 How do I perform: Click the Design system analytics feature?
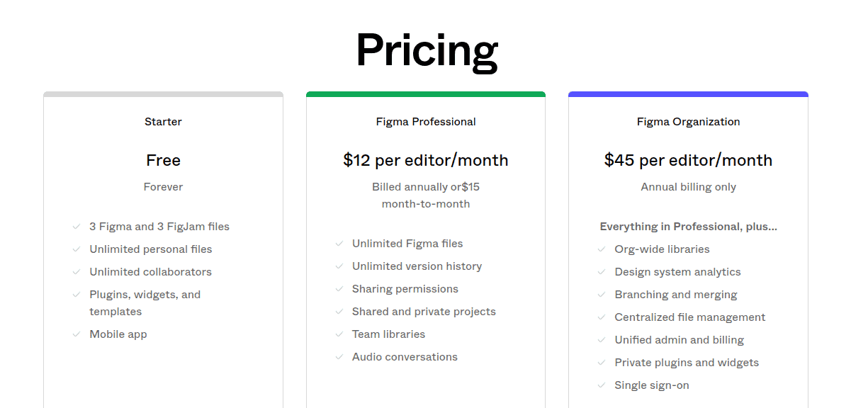(x=677, y=272)
